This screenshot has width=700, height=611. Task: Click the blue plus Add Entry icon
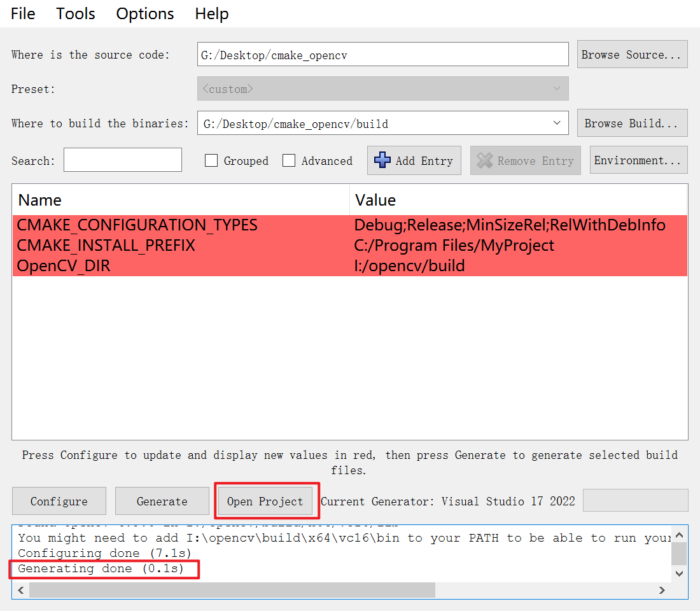click(x=382, y=160)
